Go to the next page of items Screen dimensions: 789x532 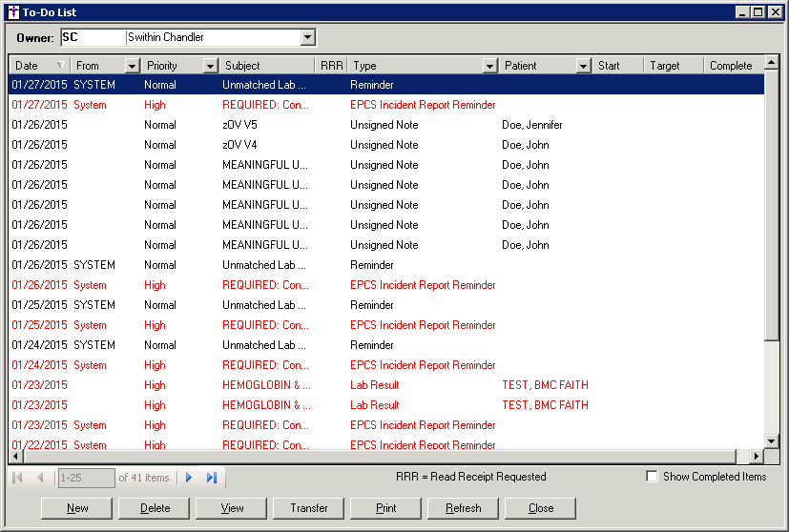(189, 478)
